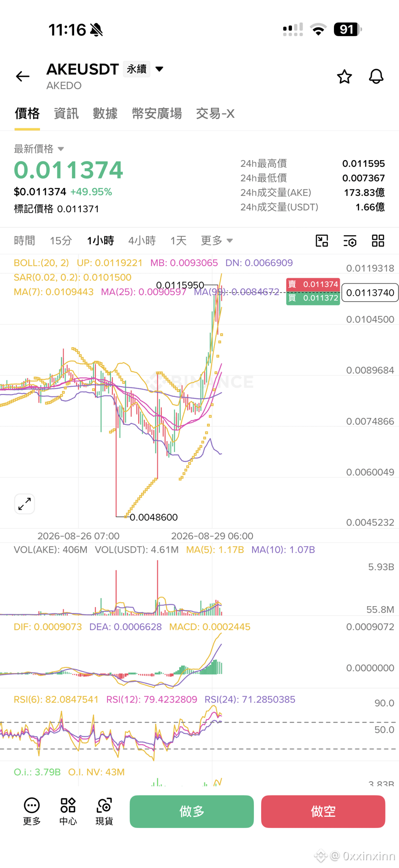This screenshot has height=868, width=399.
Task: Select the 4小時 timeframe
Action: click(x=142, y=241)
